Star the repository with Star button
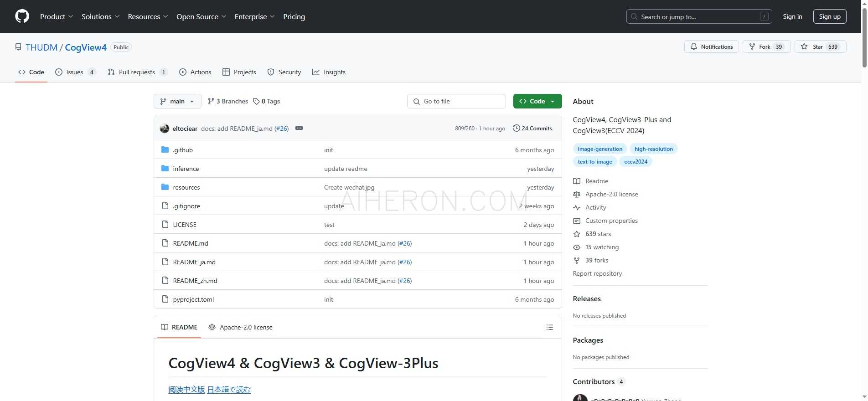Viewport: 868px width, 401px height. (x=820, y=46)
